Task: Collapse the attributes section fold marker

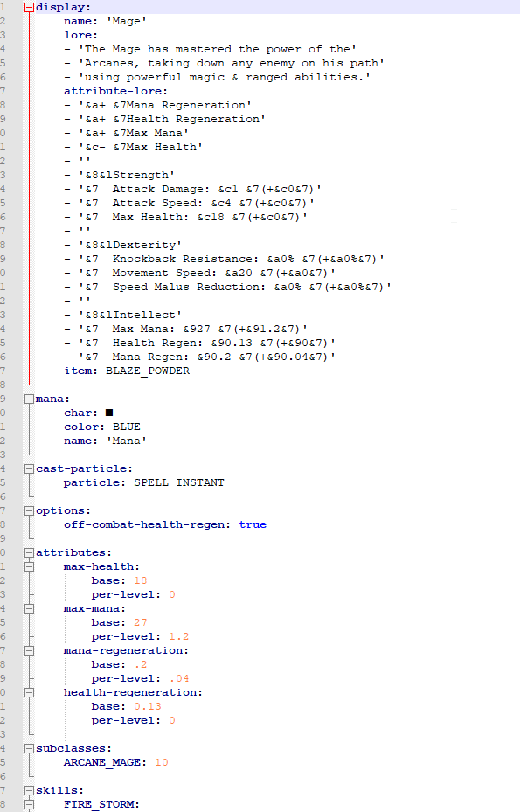Action: (30, 552)
